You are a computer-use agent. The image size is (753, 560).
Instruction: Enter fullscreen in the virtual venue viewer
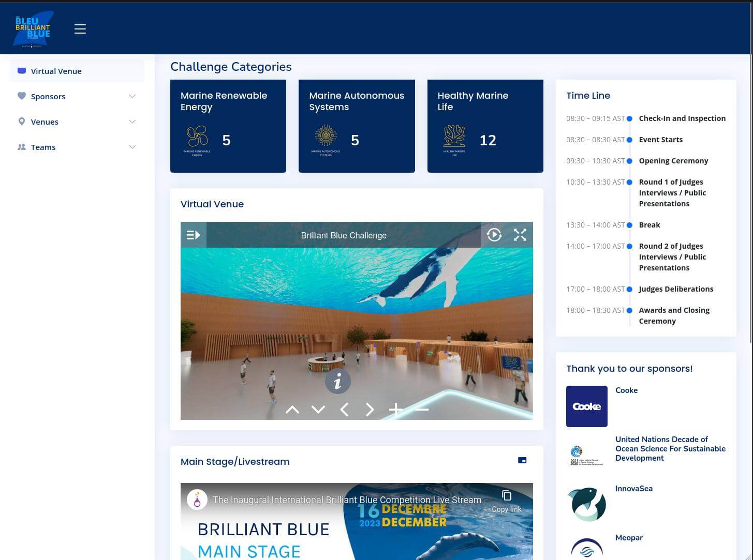click(x=520, y=235)
